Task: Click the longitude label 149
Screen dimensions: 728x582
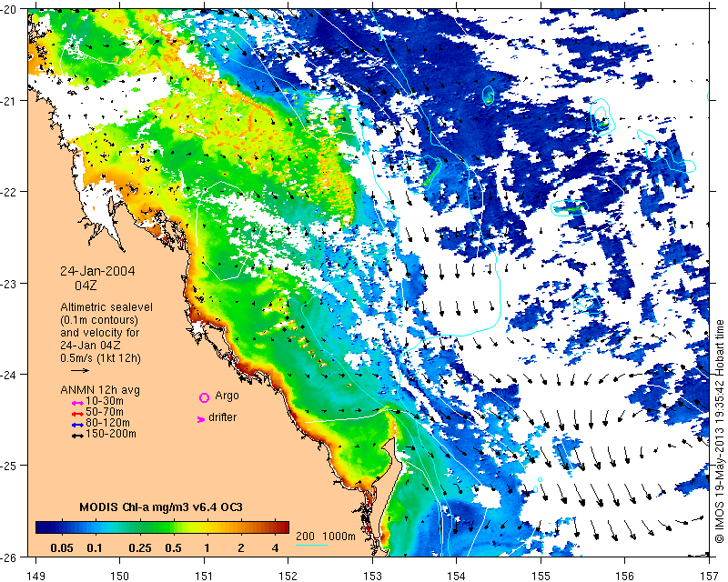Action: (36, 577)
